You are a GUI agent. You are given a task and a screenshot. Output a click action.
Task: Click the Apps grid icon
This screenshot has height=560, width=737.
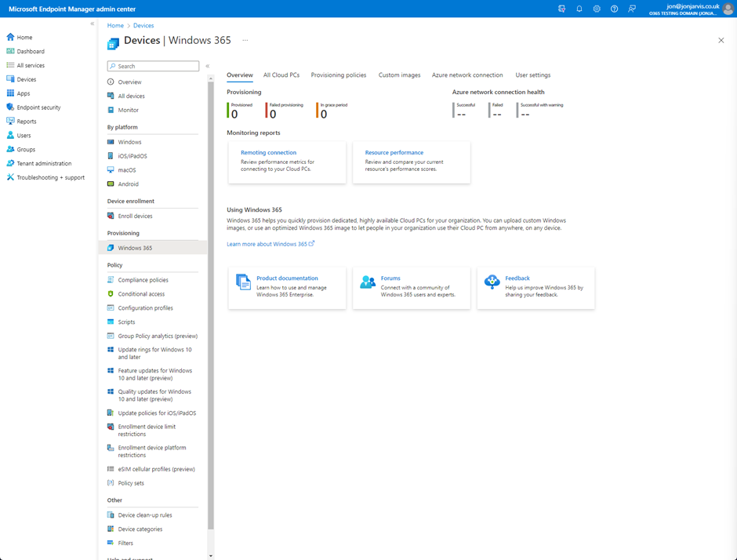10,93
